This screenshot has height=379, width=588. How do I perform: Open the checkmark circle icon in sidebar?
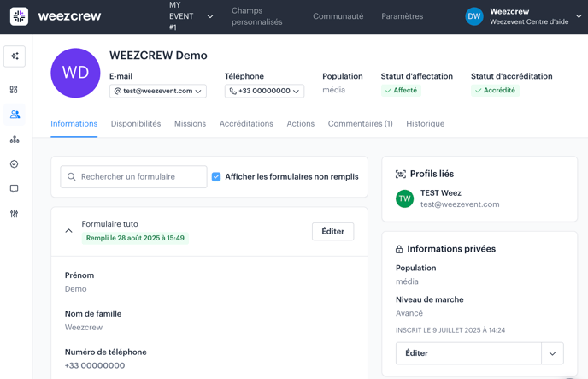click(15, 164)
